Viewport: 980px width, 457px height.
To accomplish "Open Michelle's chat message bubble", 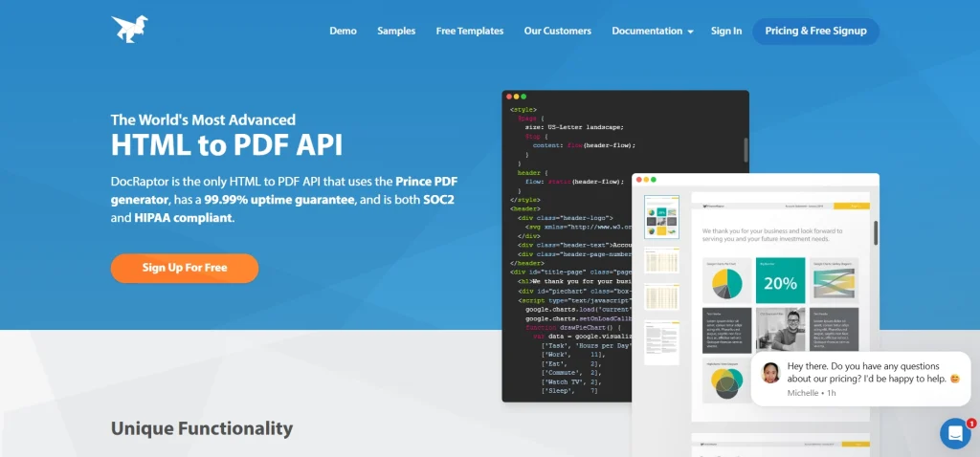I will [860, 379].
